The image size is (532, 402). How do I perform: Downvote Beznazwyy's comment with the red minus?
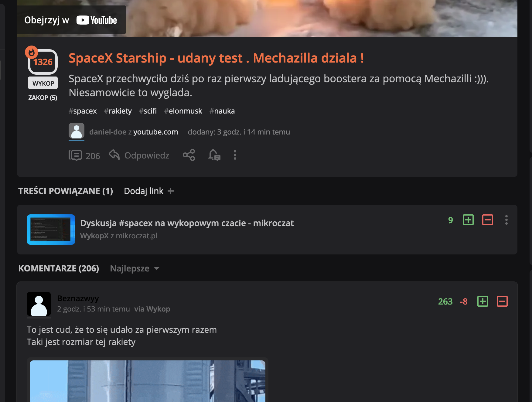pyautogui.click(x=502, y=301)
